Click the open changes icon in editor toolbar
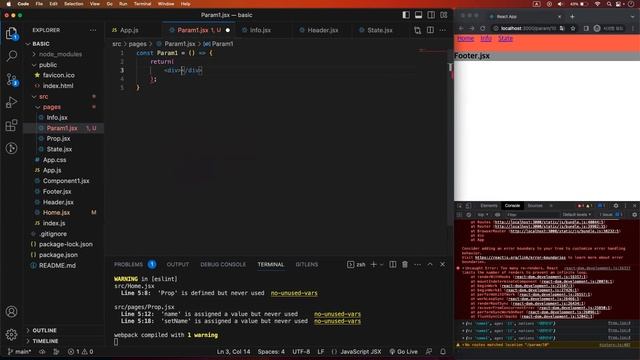Screen dimensions: 640x360 [x=417, y=30]
